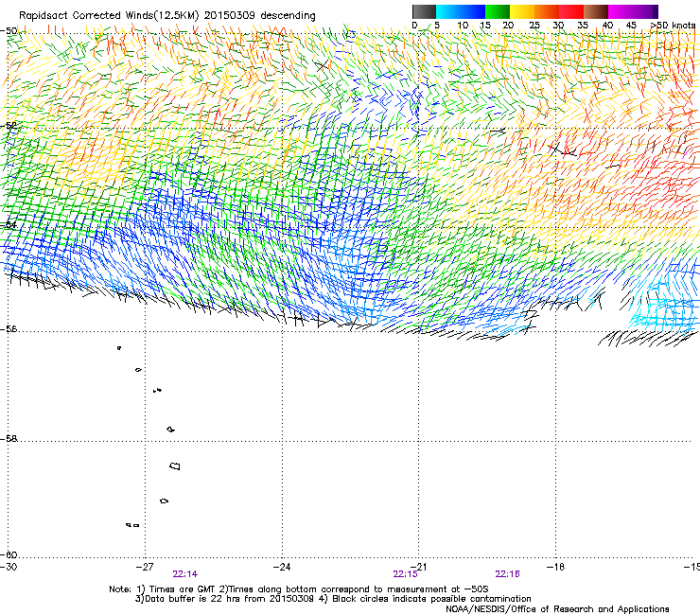Click the largest island outline below -58
The image size is (700, 615).
pyautogui.click(x=175, y=466)
